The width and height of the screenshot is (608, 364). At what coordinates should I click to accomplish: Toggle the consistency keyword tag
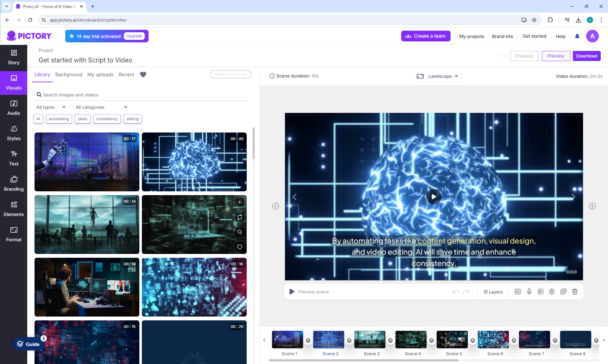pyautogui.click(x=107, y=119)
